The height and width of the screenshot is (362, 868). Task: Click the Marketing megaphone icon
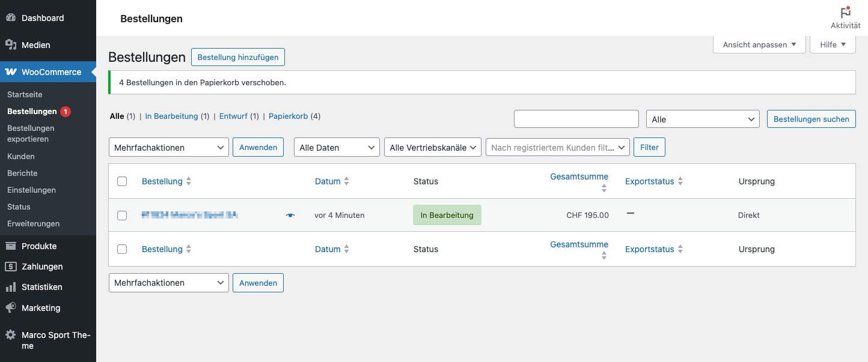click(11, 308)
